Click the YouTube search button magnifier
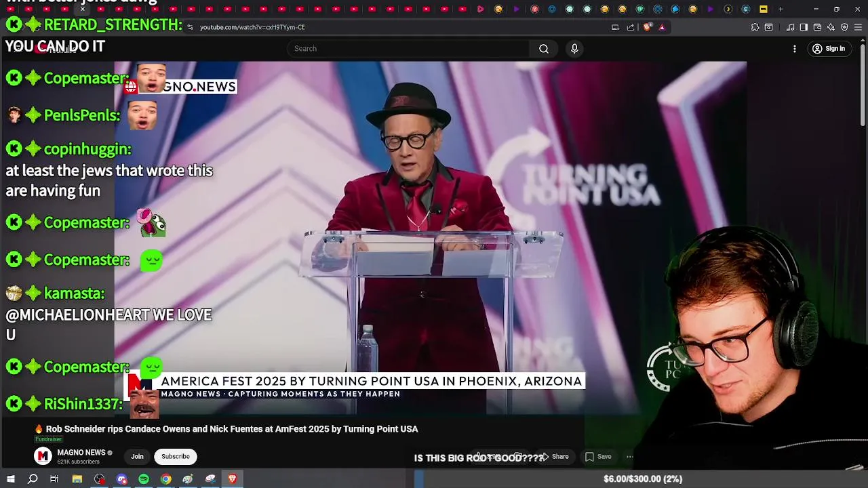 [x=544, y=49]
